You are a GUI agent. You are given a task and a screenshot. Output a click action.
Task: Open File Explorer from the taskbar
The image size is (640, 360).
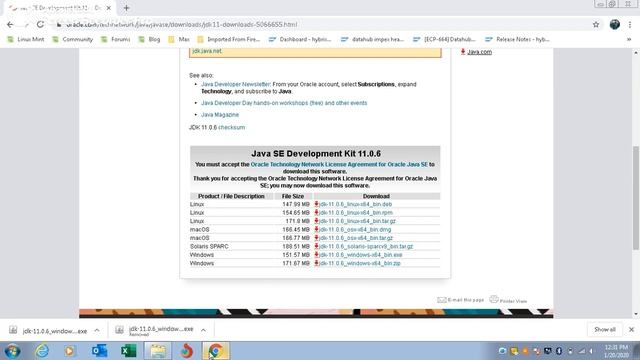click(x=158, y=351)
